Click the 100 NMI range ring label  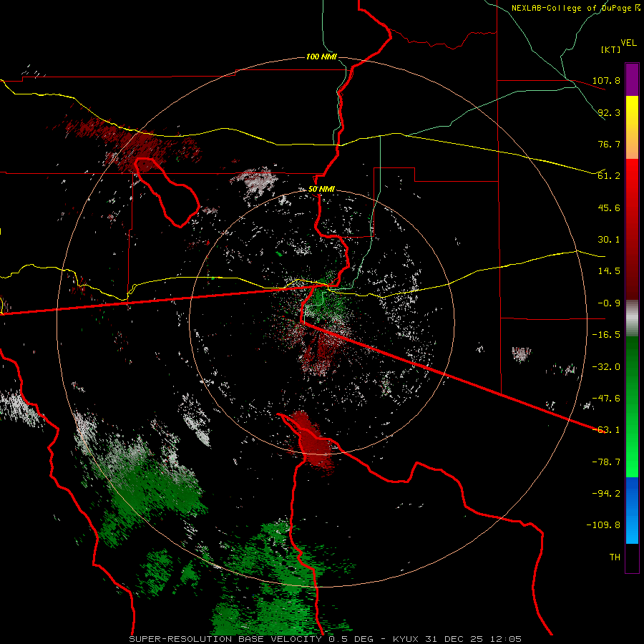point(321,57)
